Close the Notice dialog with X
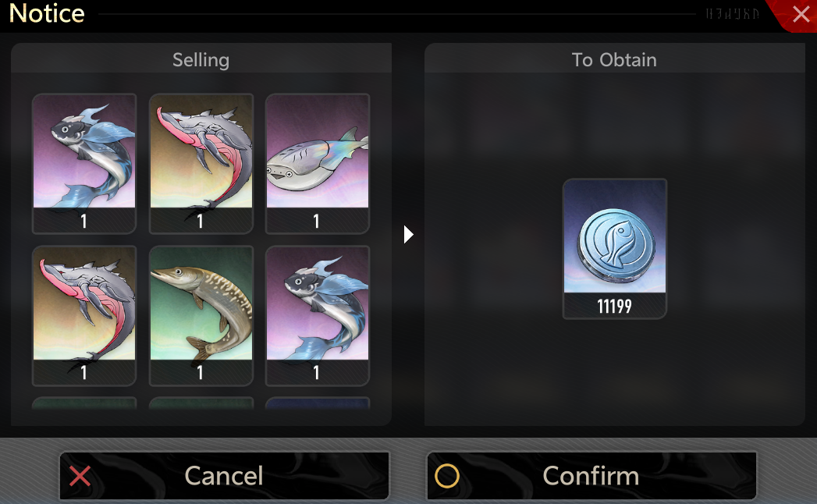 [801, 14]
